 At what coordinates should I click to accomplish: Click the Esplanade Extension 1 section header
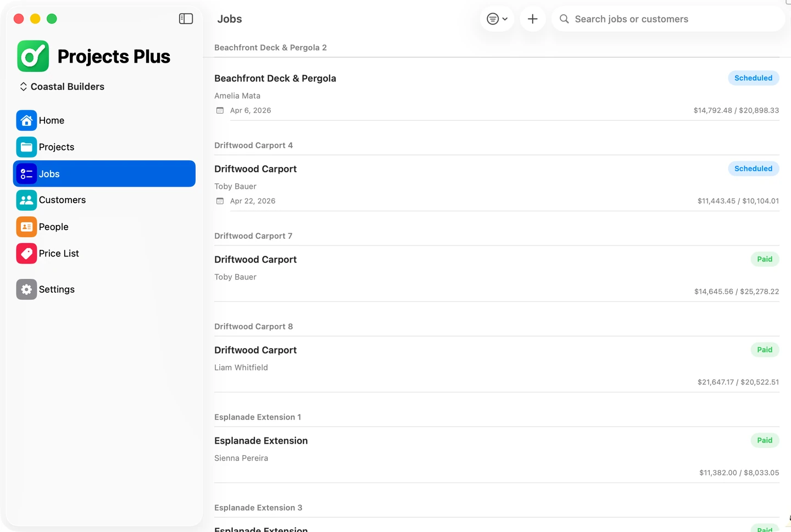pos(258,417)
